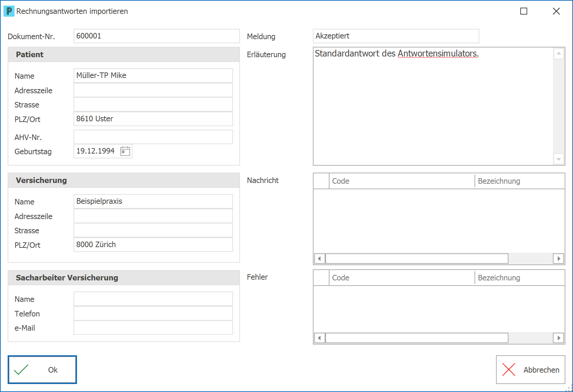
Task: Focus the Patient Strasse field
Action: (x=153, y=105)
